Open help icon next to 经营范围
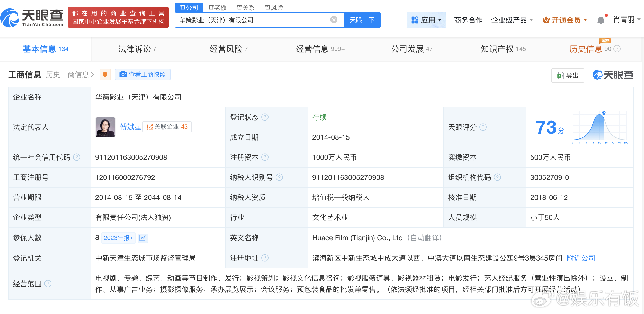644x314 pixels. [48, 284]
